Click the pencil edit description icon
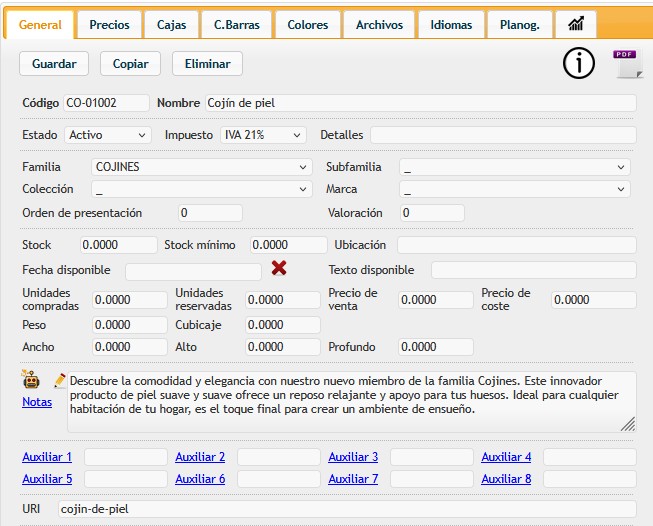653x526 pixels. click(x=60, y=380)
